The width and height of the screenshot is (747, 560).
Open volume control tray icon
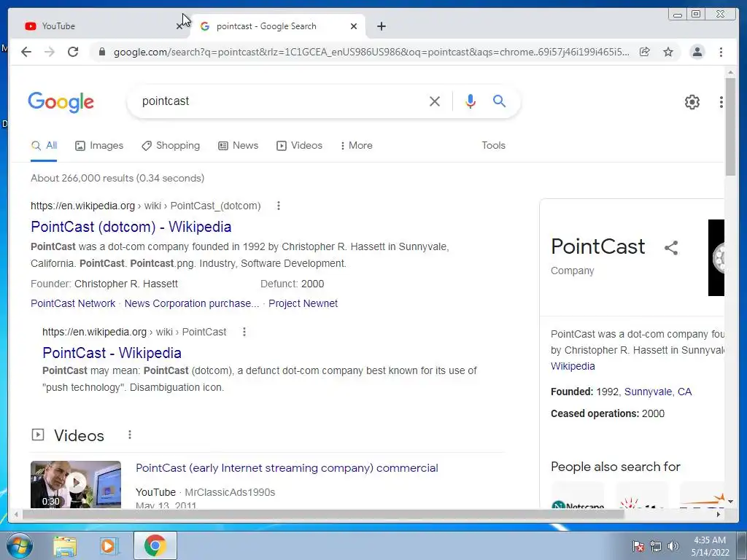coord(673,546)
